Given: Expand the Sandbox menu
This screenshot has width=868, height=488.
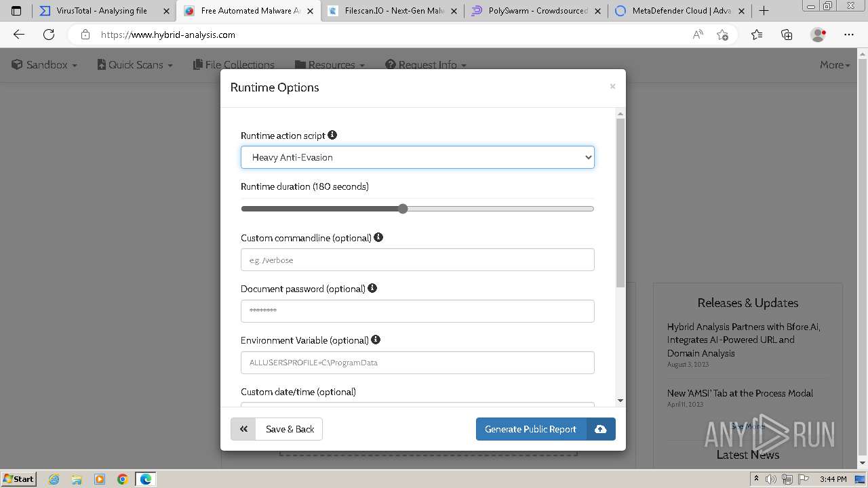Looking at the screenshot, I should (45, 65).
